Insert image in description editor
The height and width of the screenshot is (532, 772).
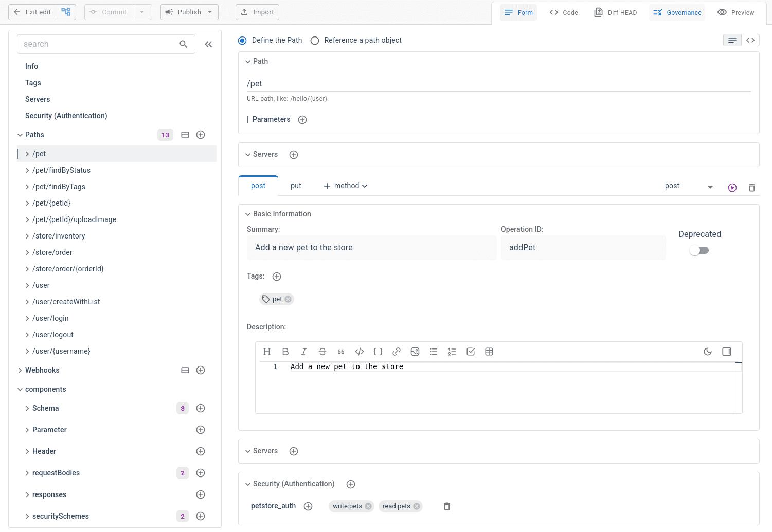click(415, 352)
